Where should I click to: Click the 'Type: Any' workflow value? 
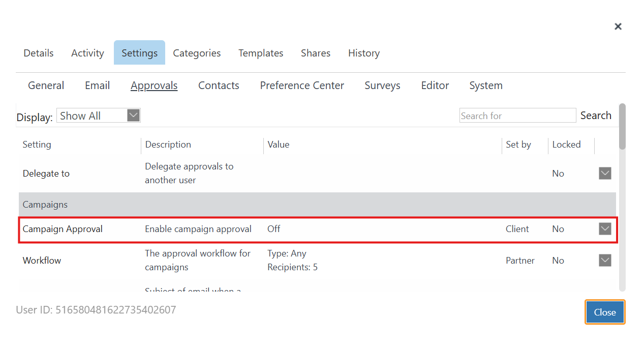(x=287, y=253)
